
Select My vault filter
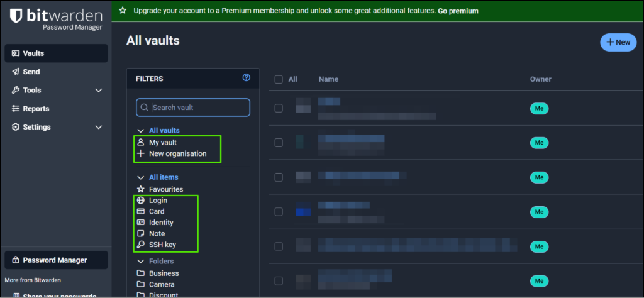[x=162, y=143]
